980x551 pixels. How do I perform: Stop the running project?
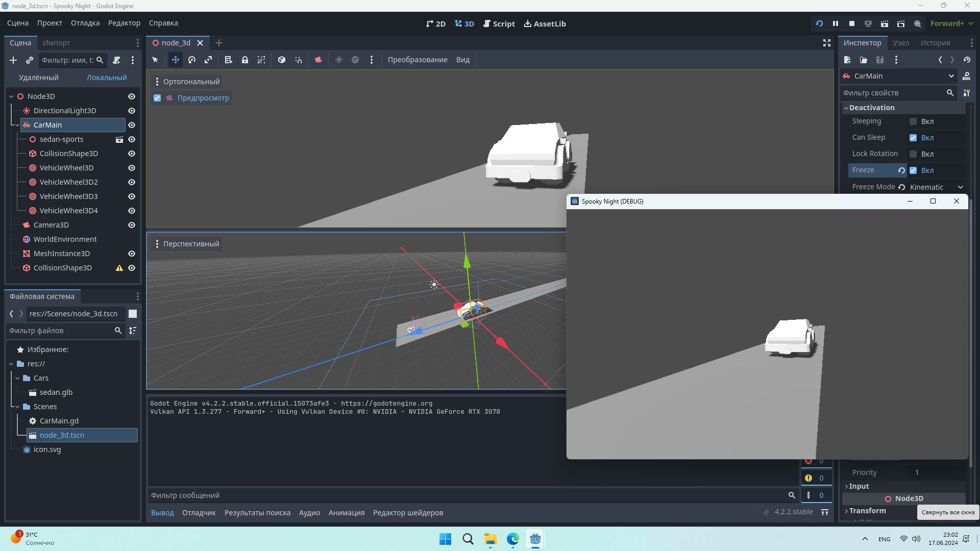click(x=851, y=23)
